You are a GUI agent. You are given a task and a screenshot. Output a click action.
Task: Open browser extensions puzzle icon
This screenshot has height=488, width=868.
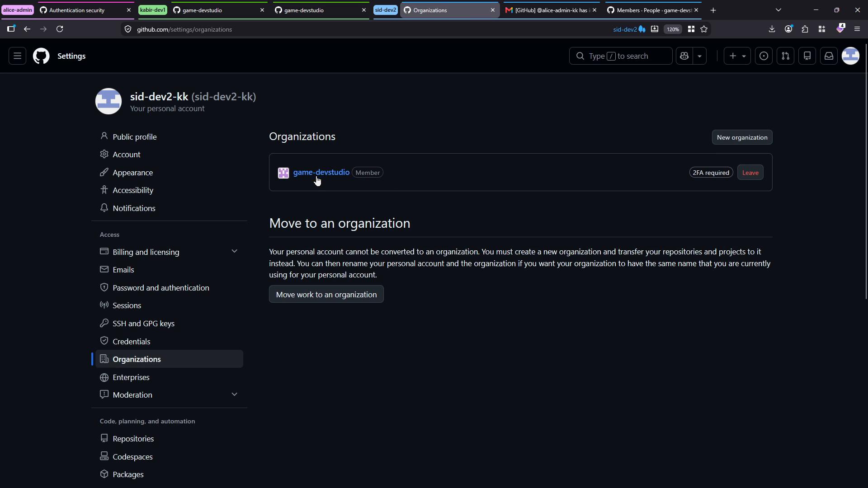805,29
